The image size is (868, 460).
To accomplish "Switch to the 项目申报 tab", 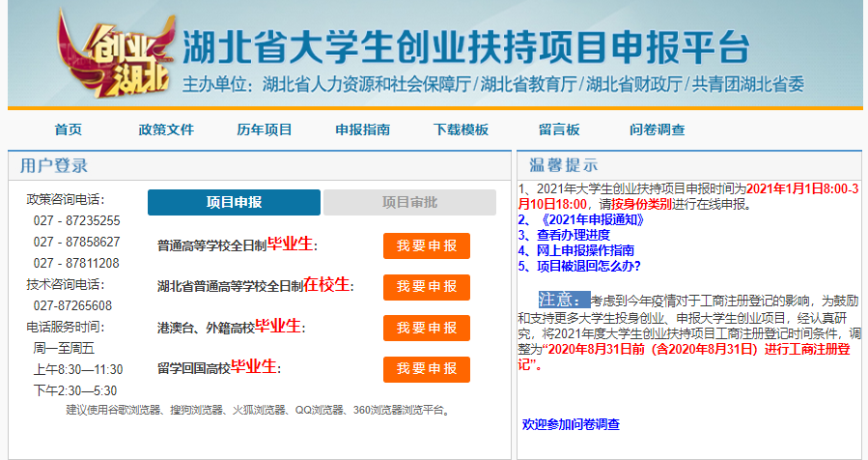I will coord(234,203).
